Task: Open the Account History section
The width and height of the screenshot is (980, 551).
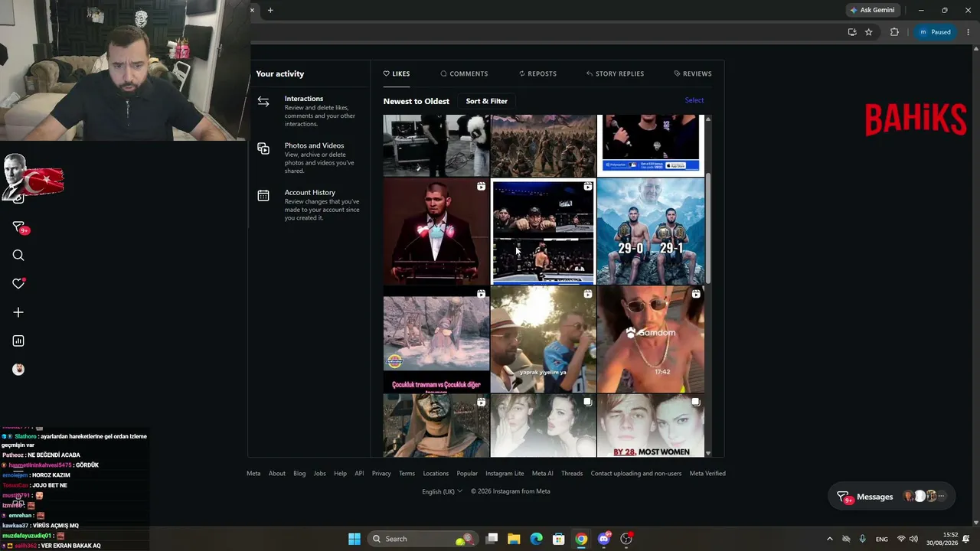Action: [309, 205]
